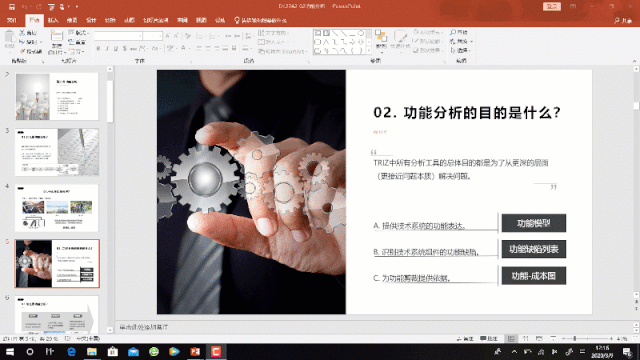This screenshot has height=360, width=640.
Task: Open the Paragraph dialog launcher
Action: [308, 61]
